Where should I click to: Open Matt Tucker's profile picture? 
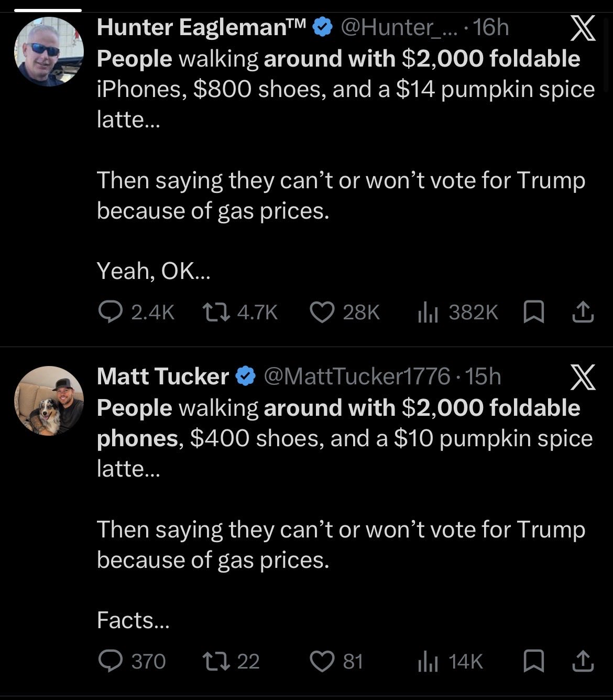(x=49, y=401)
